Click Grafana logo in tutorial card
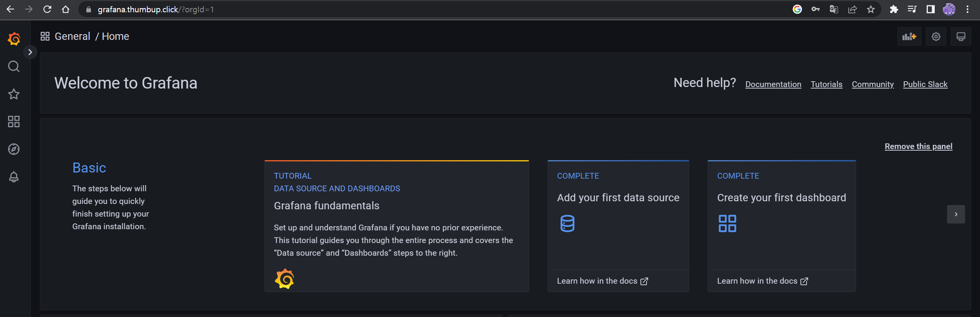 pos(284,279)
